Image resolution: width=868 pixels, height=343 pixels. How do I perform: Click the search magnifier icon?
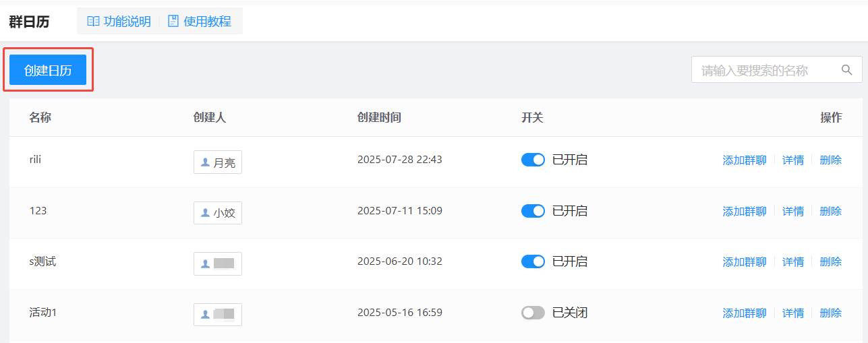click(x=847, y=70)
